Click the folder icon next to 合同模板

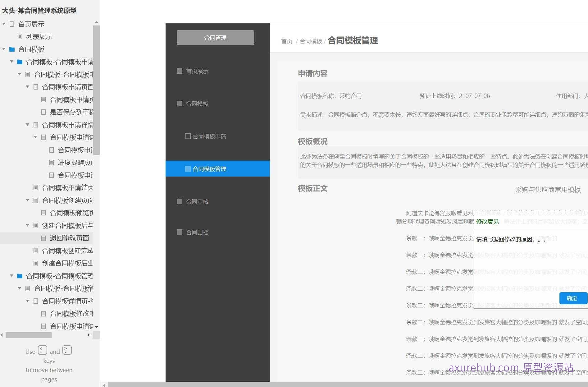pyautogui.click(x=11, y=49)
